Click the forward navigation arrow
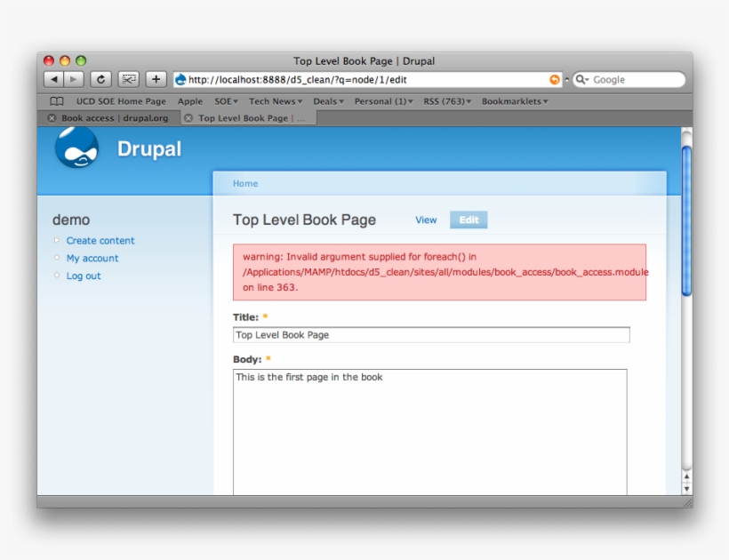The image size is (729, 560). (x=73, y=79)
